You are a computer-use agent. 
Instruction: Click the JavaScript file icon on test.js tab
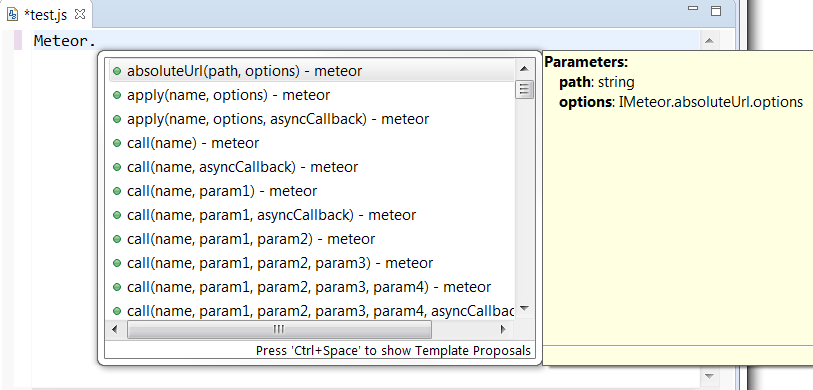coord(12,15)
